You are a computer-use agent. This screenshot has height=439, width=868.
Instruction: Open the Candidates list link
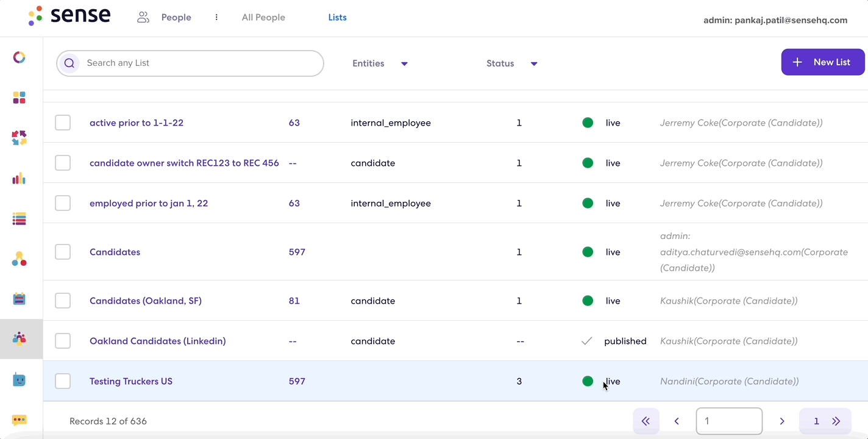pyautogui.click(x=115, y=252)
